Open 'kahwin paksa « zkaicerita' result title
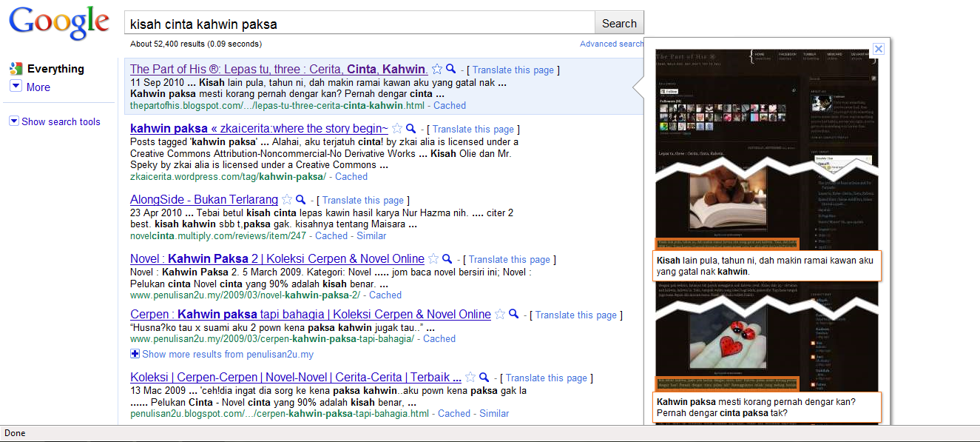The height and width of the screenshot is (442, 980). 259,128
